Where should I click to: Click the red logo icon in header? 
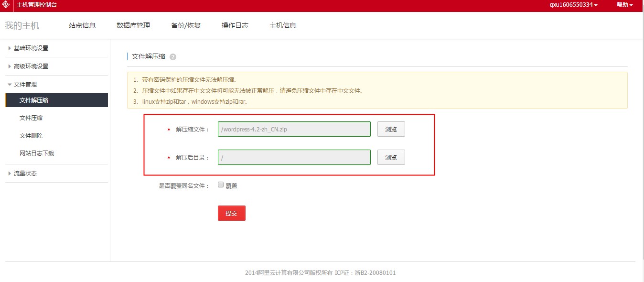coord(6,5)
